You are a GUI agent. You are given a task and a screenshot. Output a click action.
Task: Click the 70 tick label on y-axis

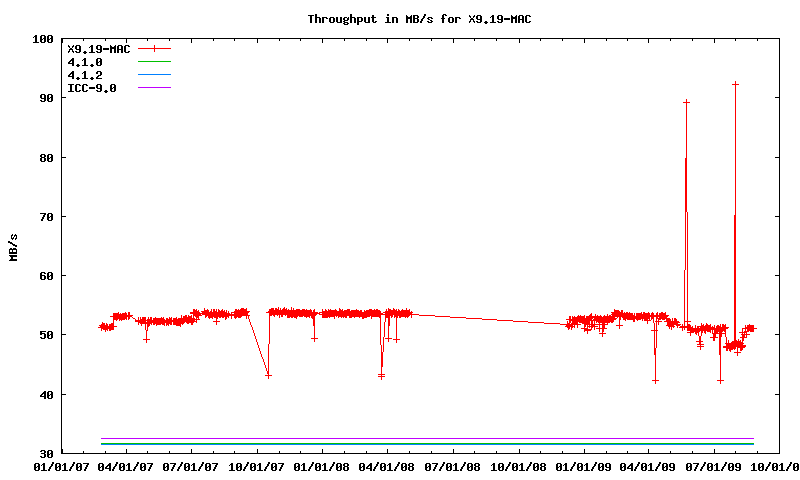[x=46, y=217]
